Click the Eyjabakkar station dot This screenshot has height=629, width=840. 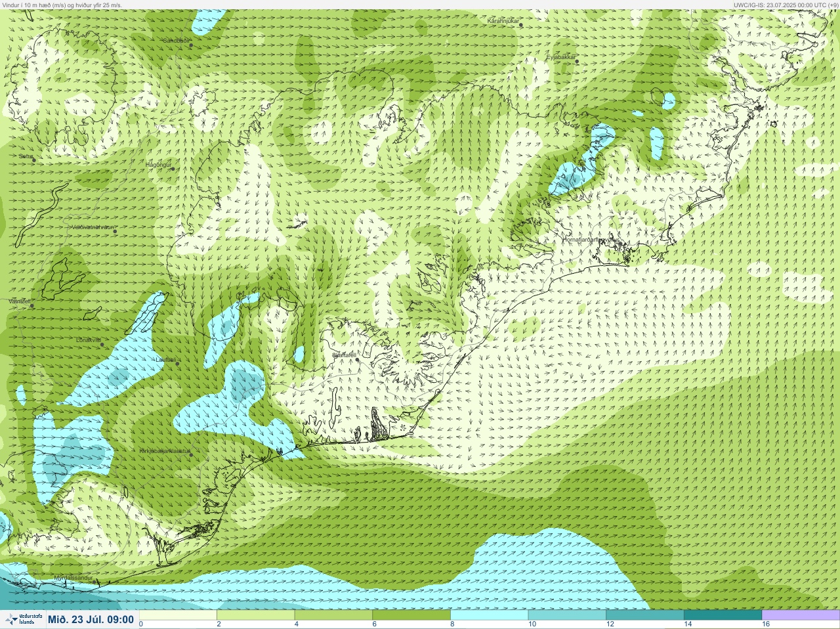577,62
